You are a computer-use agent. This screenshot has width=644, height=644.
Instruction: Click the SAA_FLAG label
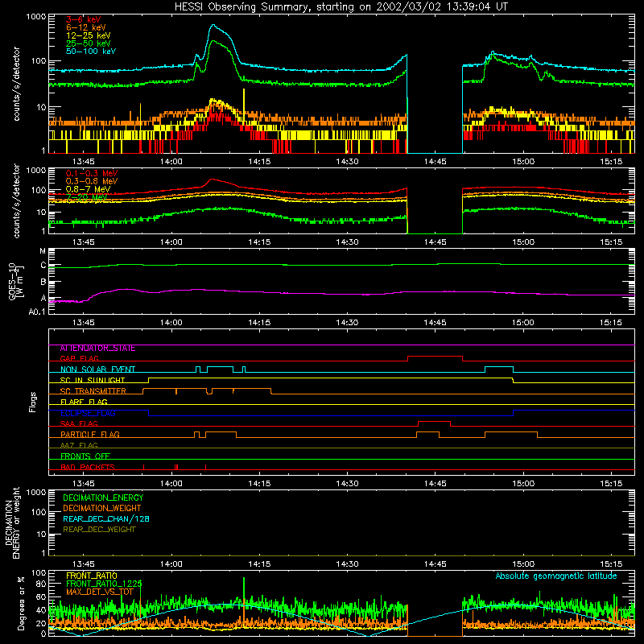point(79,423)
